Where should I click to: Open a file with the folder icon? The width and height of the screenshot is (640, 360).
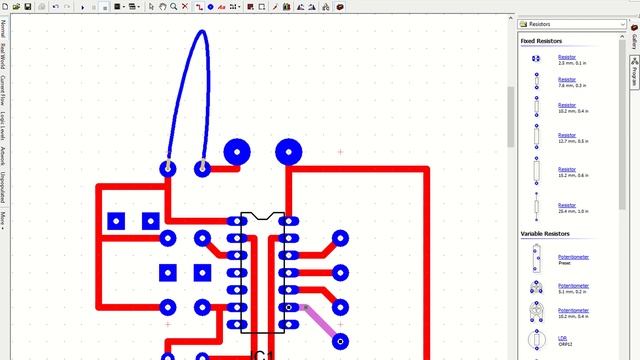tap(16, 7)
